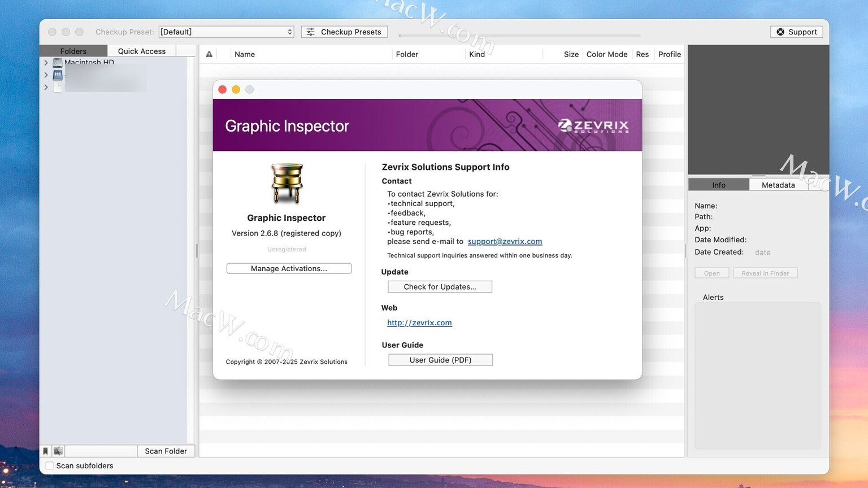The width and height of the screenshot is (868, 488).
Task: Sort by the Color Mode column header
Action: click(x=607, y=54)
